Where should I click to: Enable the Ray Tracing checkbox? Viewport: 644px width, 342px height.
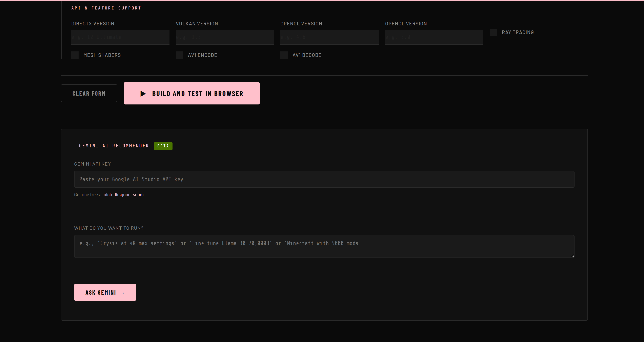(493, 32)
